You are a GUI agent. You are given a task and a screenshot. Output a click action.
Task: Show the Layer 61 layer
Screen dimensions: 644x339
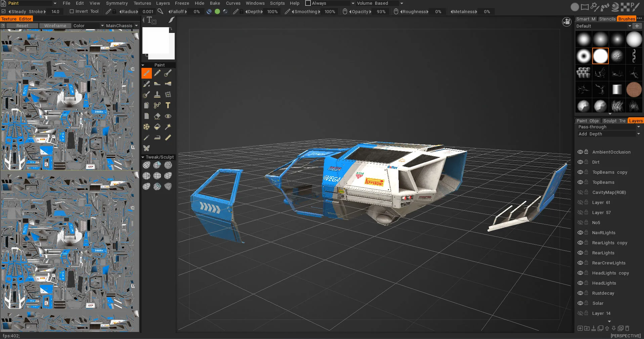pos(580,202)
